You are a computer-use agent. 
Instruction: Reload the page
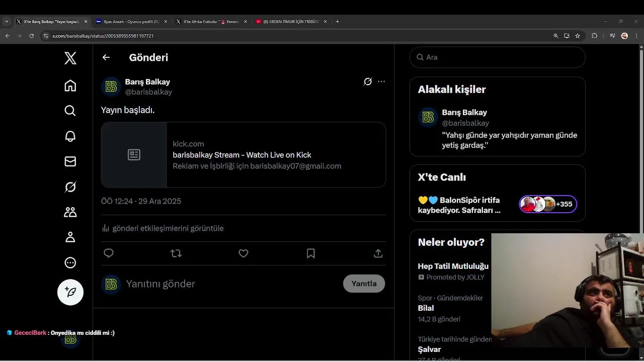point(31,36)
